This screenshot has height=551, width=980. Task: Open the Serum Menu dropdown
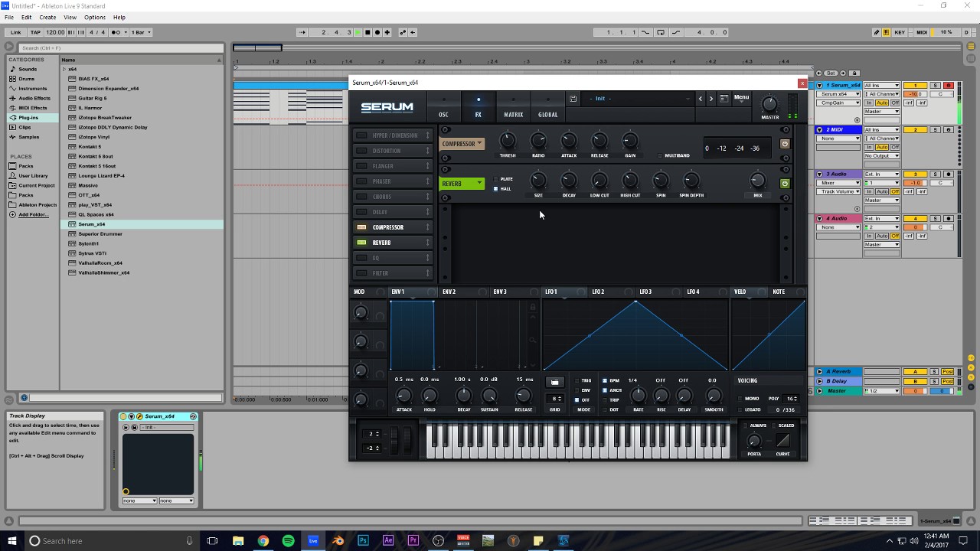click(742, 97)
